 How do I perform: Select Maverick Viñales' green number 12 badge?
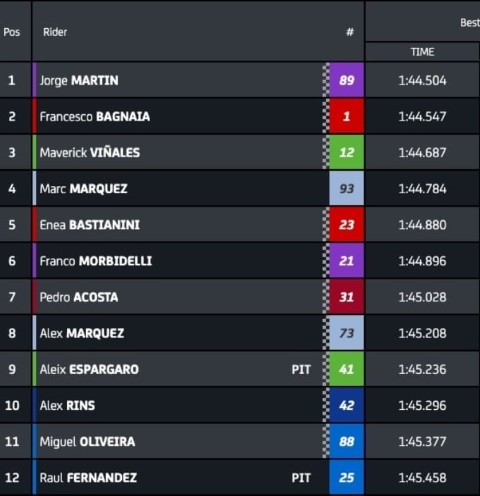point(346,152)
